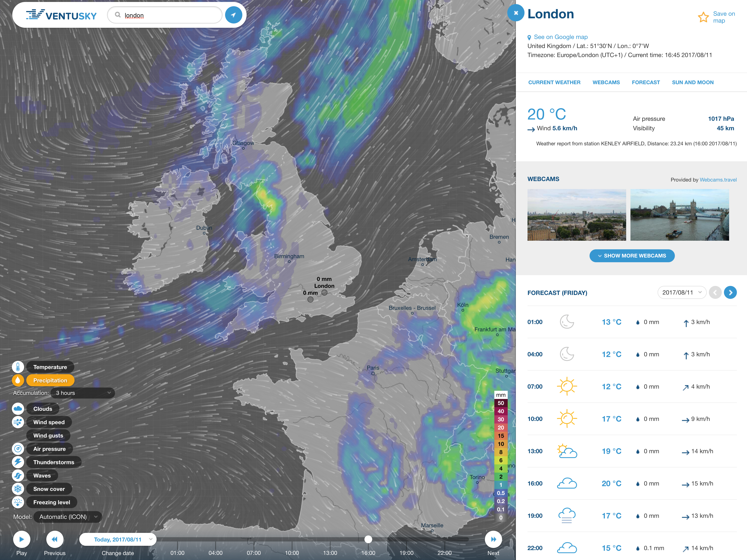This screenshot has height=560, width=747.
Task: Click the snowflake Snow cover icon
Action: coord(18,489)
